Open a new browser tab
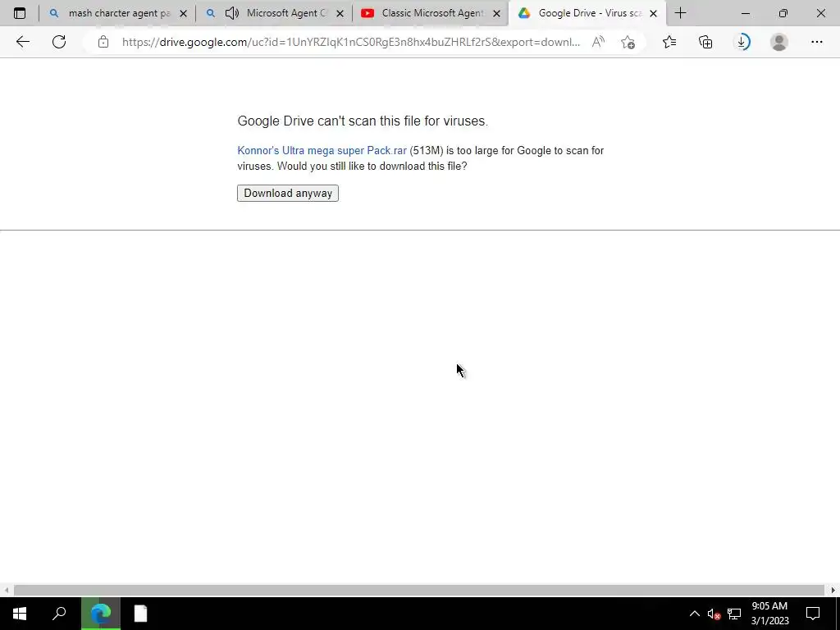840x630 pixels. (680, 13)
